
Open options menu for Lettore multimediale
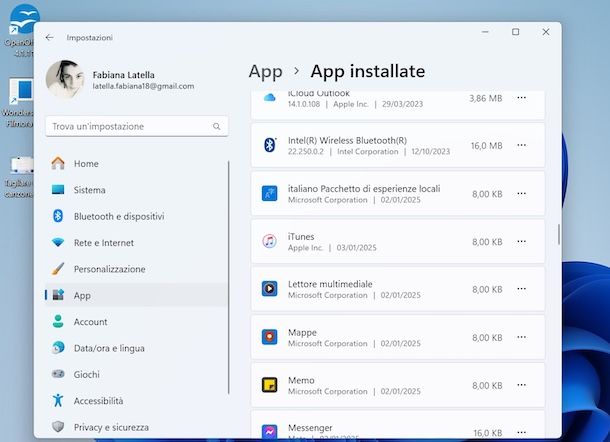(x=521, y=289)
